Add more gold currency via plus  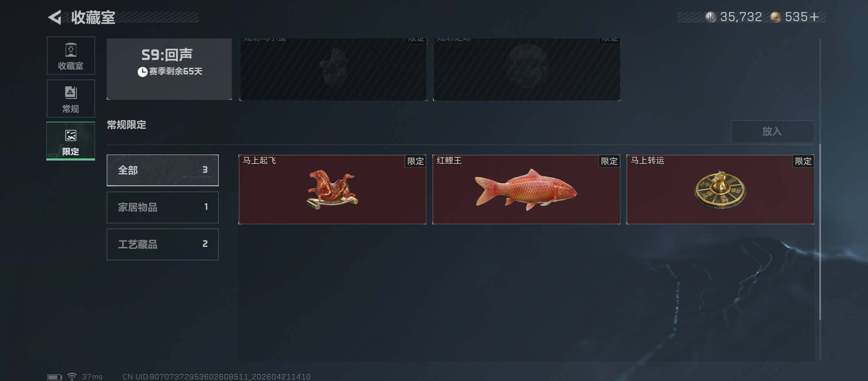tap(814, 17)
